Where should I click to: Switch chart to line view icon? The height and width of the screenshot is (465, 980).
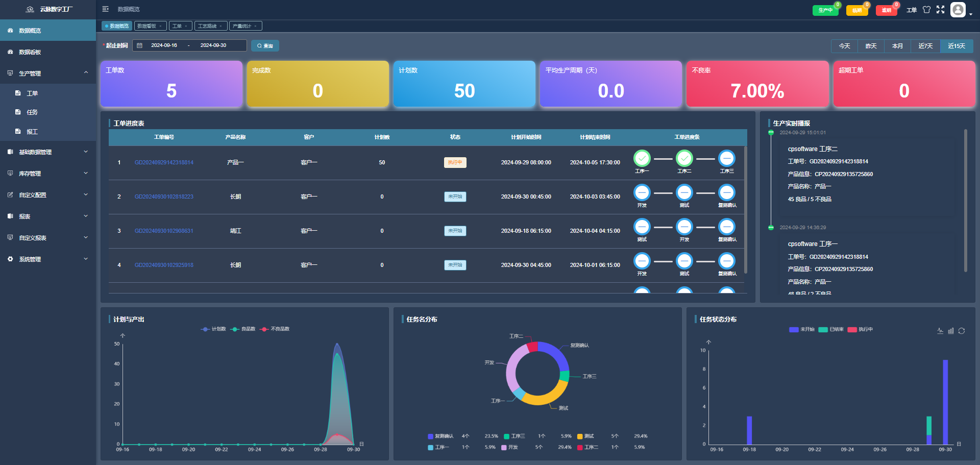[x=940, y=331]
